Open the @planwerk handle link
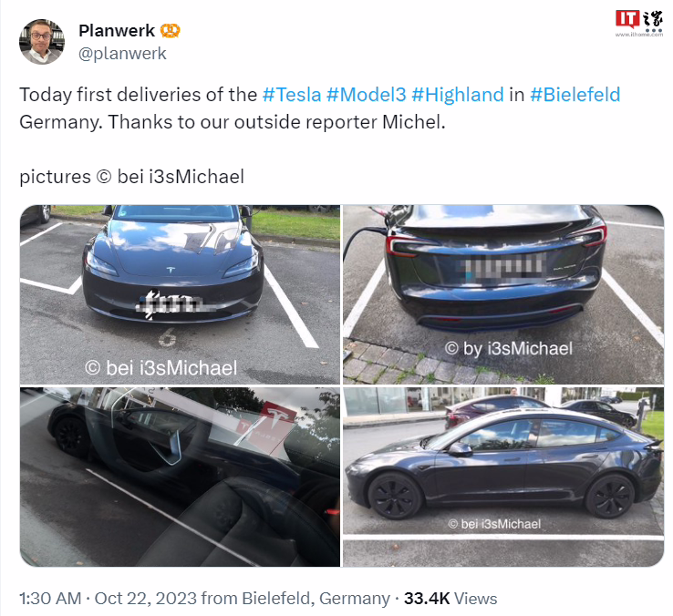The width and height of the screenshot is (673, 616). coord(122,54)
